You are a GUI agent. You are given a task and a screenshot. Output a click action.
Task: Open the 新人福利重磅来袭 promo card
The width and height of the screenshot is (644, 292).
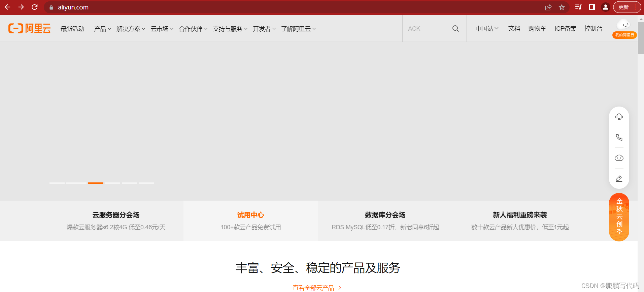(x=520, y=221)
